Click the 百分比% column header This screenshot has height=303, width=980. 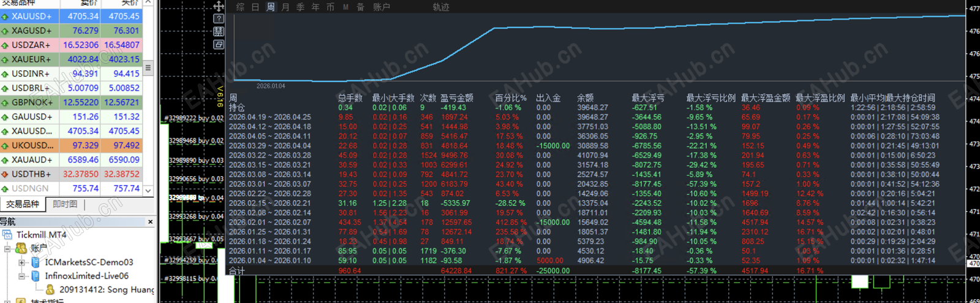511,98
